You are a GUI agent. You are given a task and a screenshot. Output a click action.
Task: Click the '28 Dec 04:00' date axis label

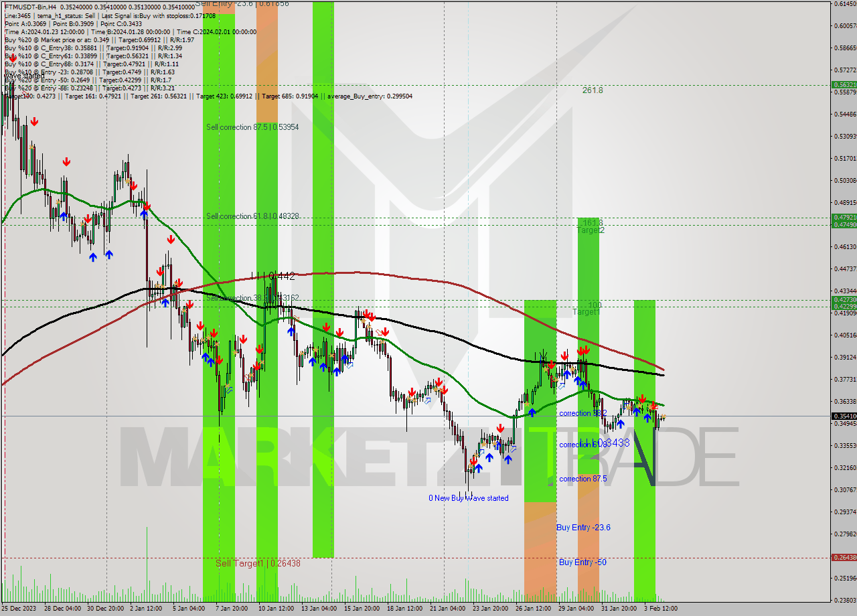tap(63, 609)
